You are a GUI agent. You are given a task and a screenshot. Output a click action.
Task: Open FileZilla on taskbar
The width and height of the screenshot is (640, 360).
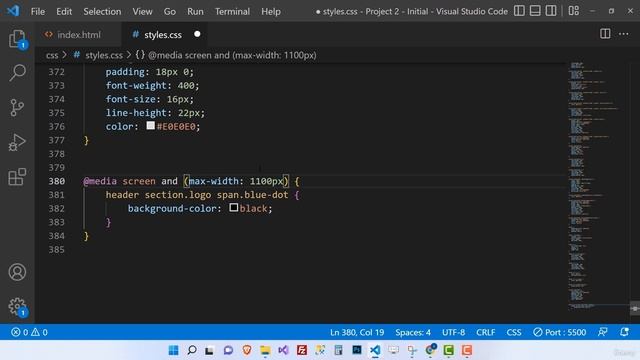[x=302, y=350]
